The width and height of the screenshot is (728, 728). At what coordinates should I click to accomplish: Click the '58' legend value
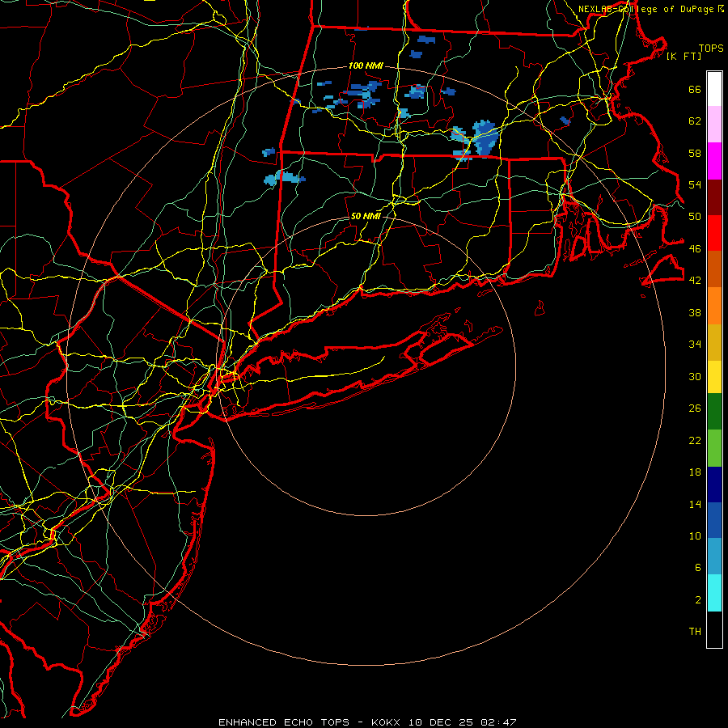695,153
